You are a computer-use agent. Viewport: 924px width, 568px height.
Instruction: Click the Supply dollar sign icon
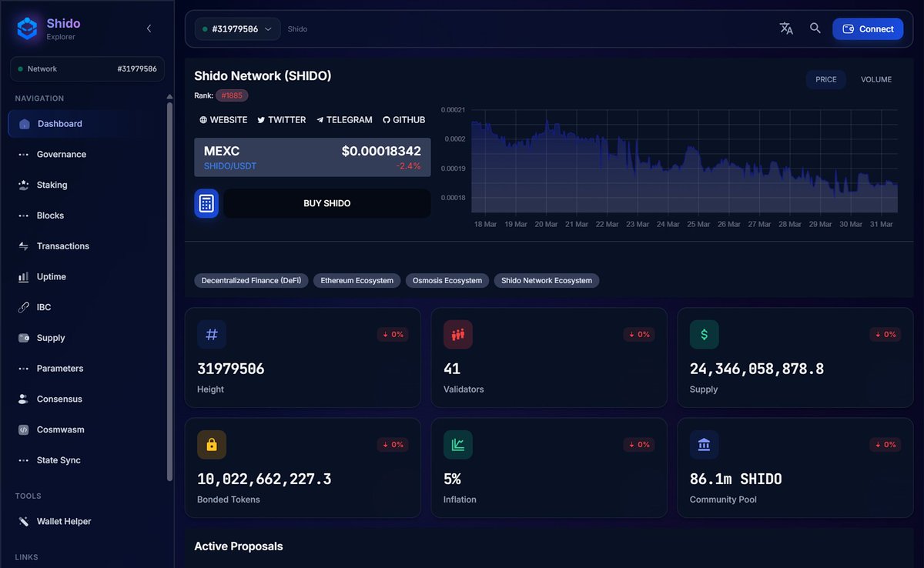tap(705, 334)
